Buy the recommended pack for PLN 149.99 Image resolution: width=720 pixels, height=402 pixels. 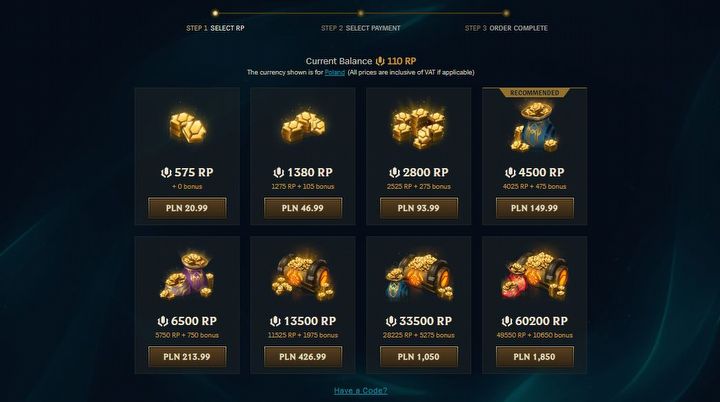(x=534, y=208)
